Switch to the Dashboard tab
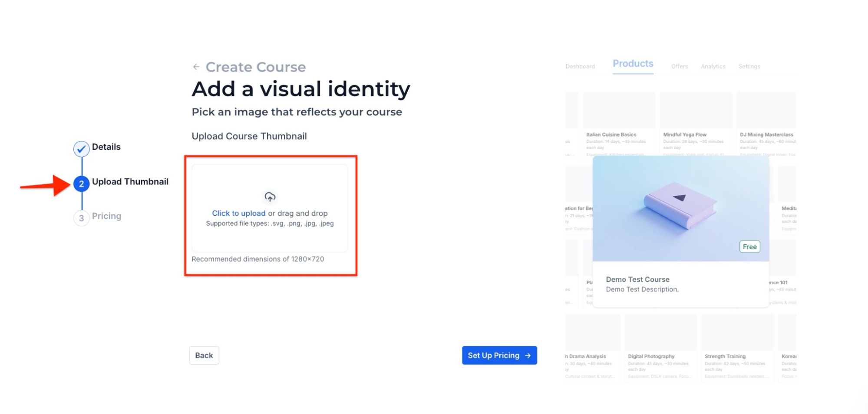868x414 pixels. (x=580, y=66)
